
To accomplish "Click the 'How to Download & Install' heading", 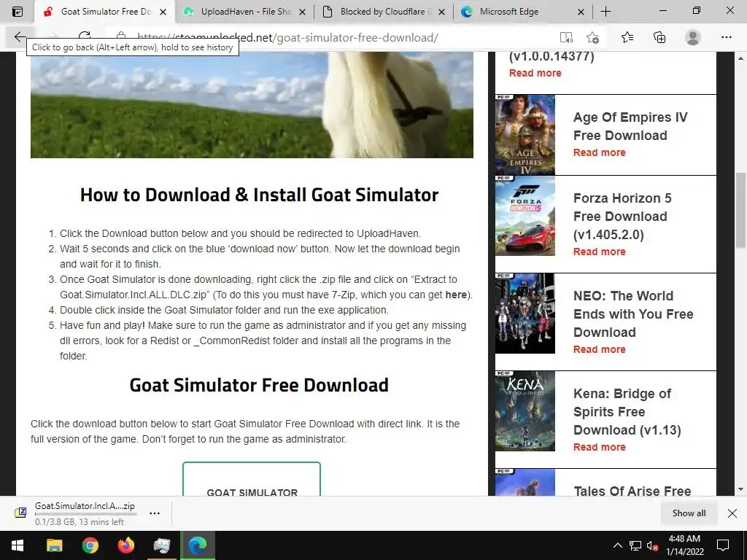I will click(259, 195).
